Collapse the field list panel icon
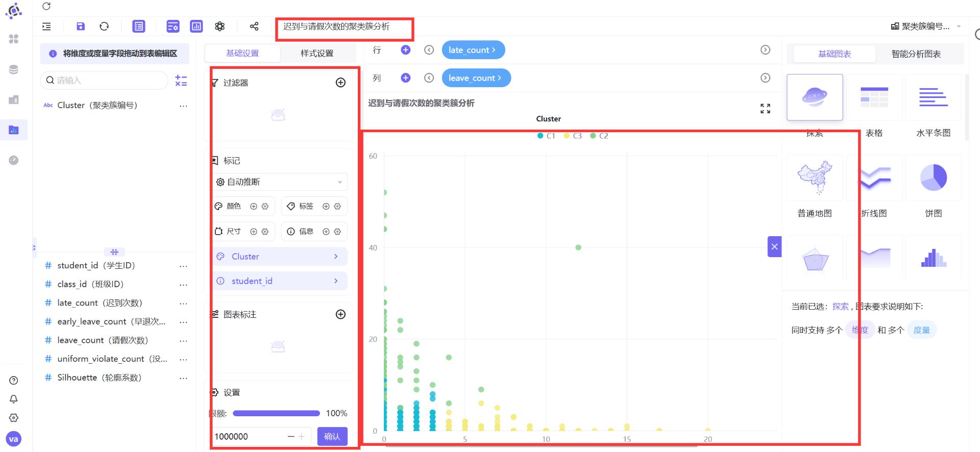Viewport: 980px width, 452px height. pyautogui.click(x=46, y=26)
